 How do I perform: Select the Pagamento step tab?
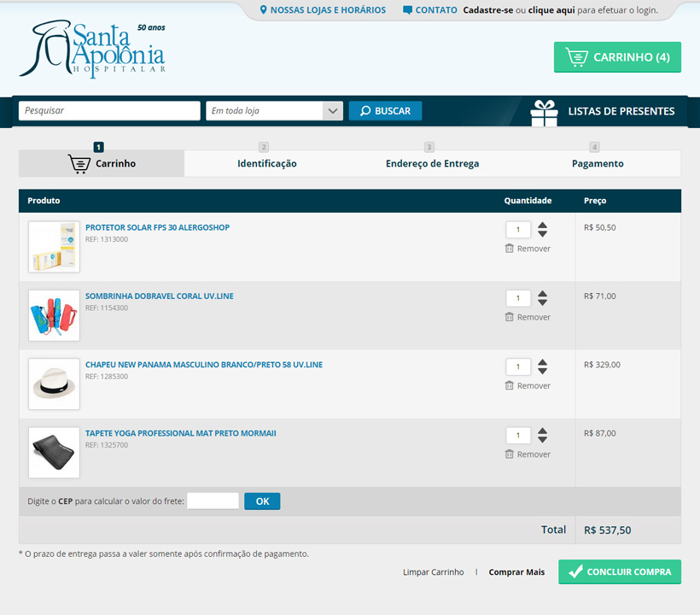click(x=598, y=163)
